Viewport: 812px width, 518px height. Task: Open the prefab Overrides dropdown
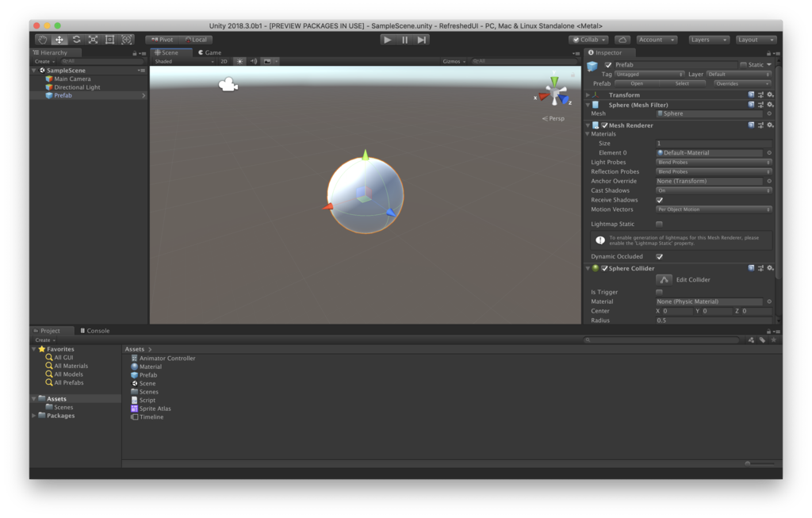742,83
